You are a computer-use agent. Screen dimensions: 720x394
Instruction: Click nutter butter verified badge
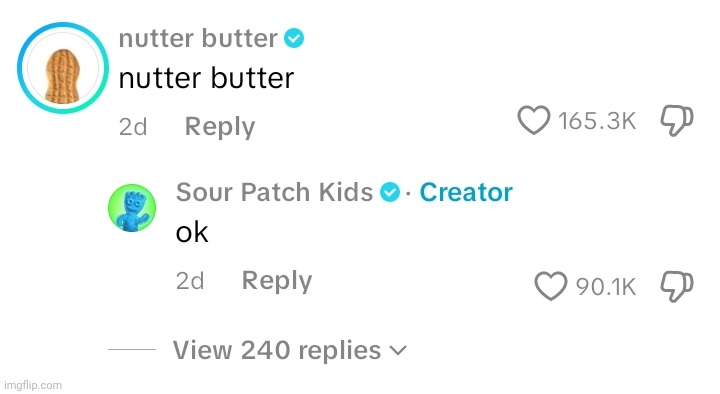pyautogui.click(x=294, y=38)
